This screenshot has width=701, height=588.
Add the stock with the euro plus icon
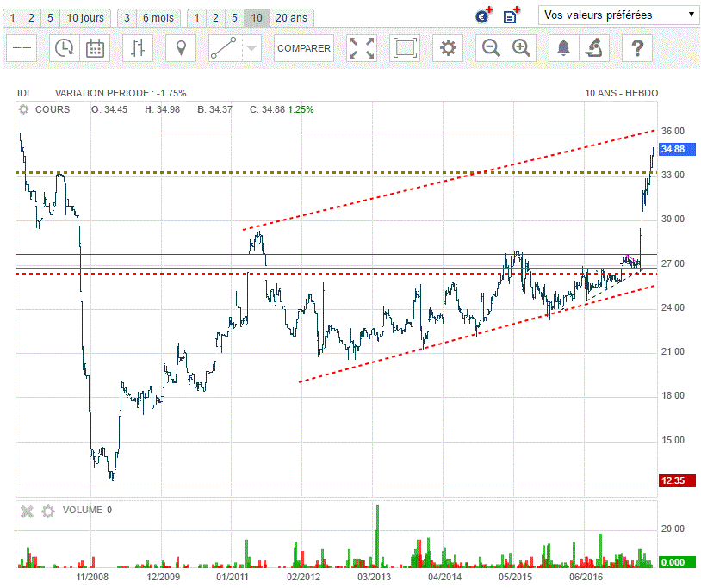483,15
